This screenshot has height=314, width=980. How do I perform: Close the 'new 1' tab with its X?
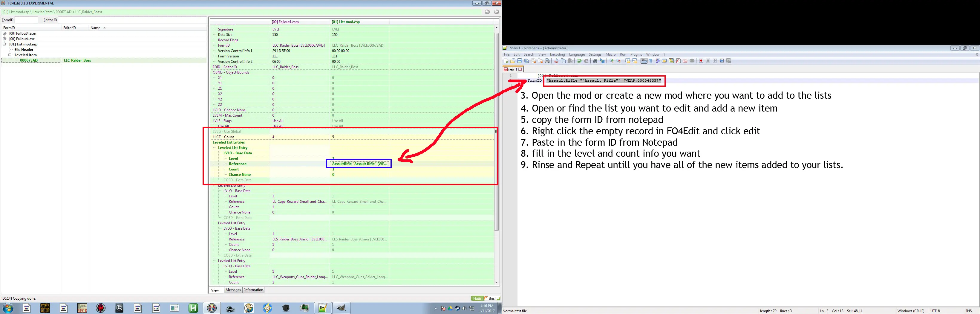[520, 69]
